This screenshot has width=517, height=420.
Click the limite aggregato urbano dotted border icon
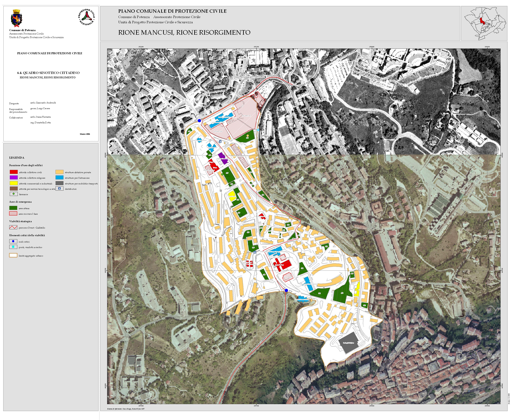[13, 256]
